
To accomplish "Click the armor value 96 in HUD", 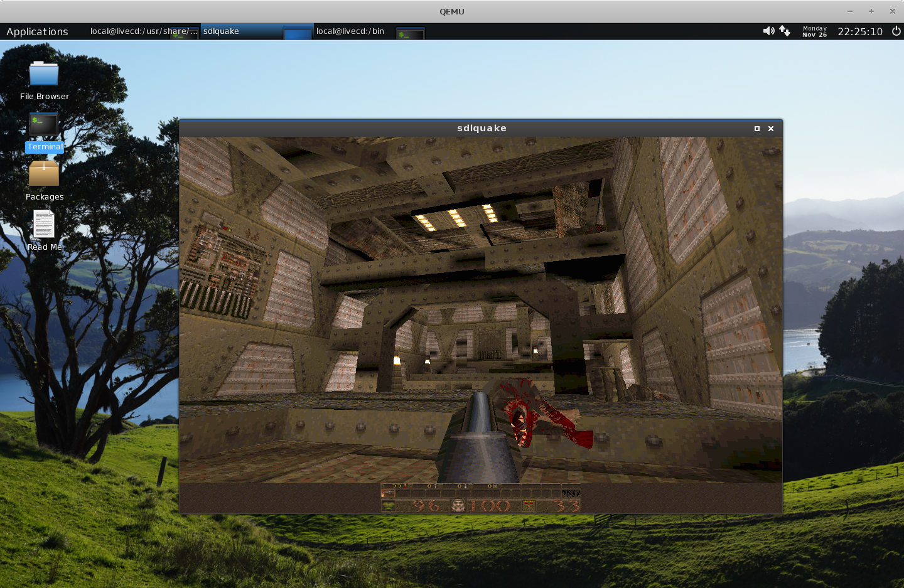I will tap(427, 506).
